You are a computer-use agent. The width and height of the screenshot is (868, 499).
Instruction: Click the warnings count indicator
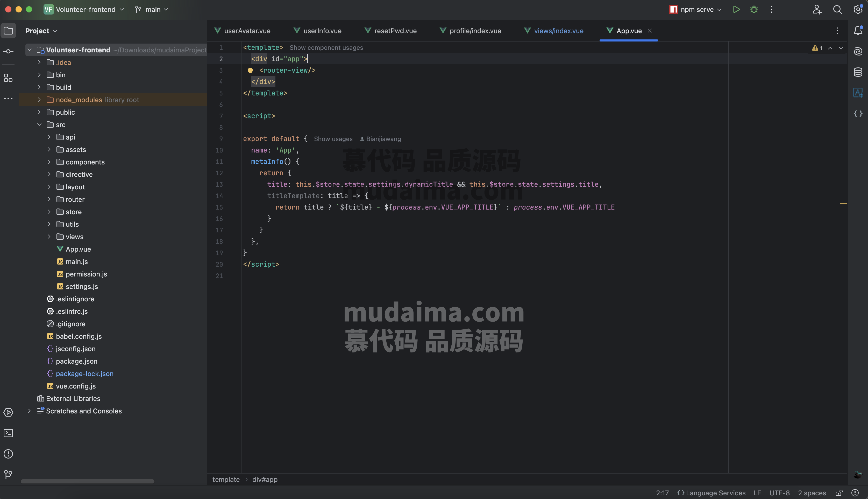(x=817, y=48)
